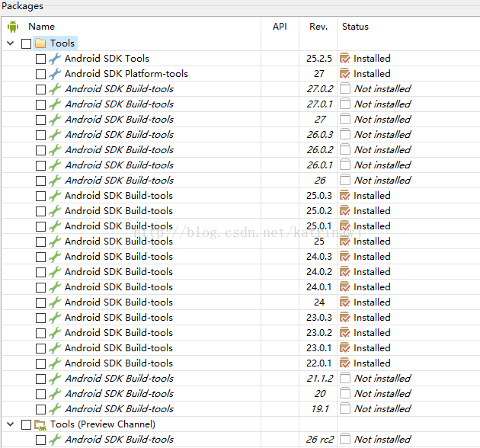Image resolution: width=480 pixels, height=448 pixels.
Task: Click the Not installed text for 21.1.2
Action: tap(382, 379)
